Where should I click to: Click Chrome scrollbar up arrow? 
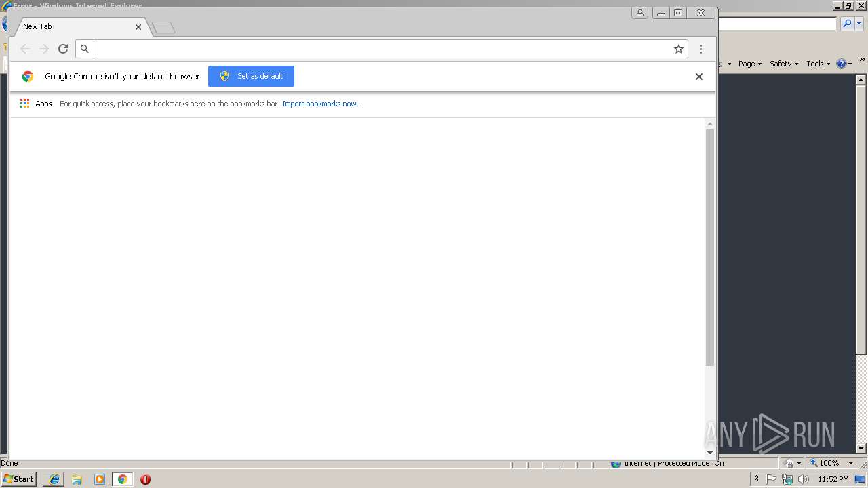[710, 124]
